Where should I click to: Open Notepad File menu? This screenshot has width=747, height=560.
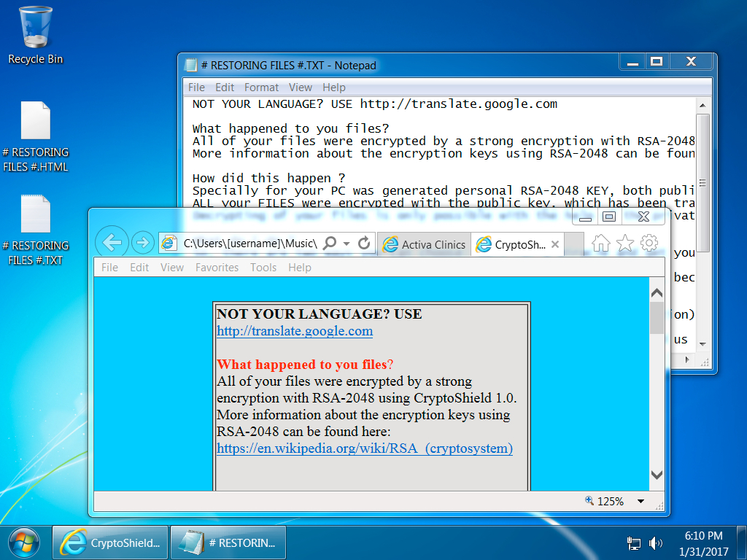click(196, 87)
